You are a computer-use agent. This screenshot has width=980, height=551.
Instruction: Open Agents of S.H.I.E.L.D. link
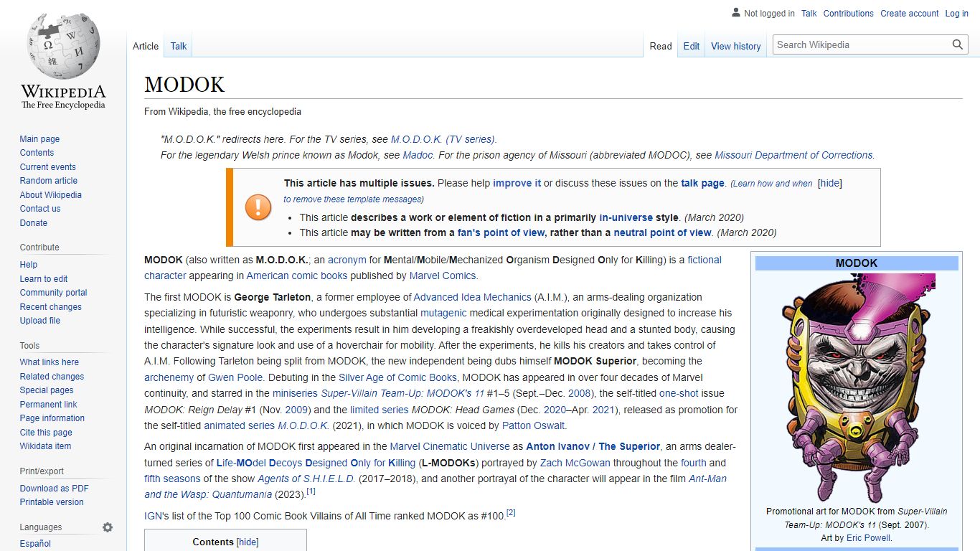tap(306, 479)
